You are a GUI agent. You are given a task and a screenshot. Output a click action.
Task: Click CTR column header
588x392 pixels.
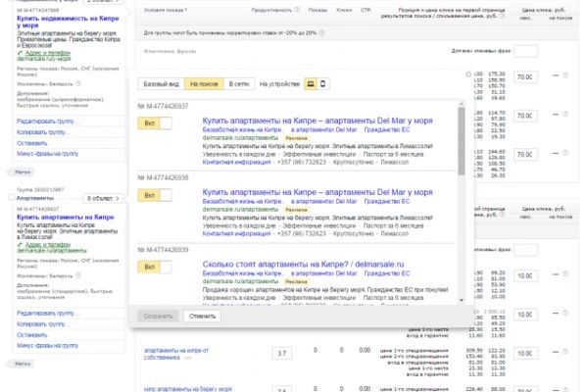coord(366,10)
